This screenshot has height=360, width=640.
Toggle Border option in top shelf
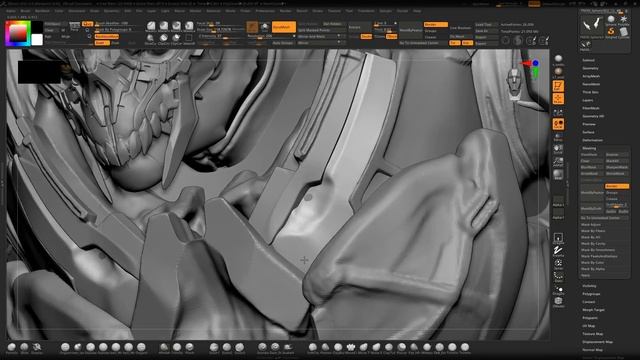coord(436,24)
